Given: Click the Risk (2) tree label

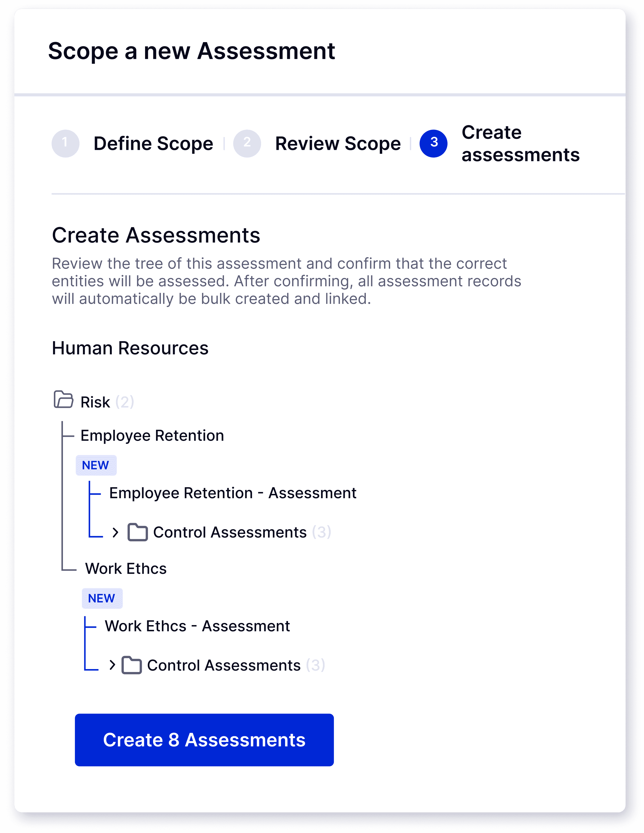Looking at the screenshot, I should (107, 402).
